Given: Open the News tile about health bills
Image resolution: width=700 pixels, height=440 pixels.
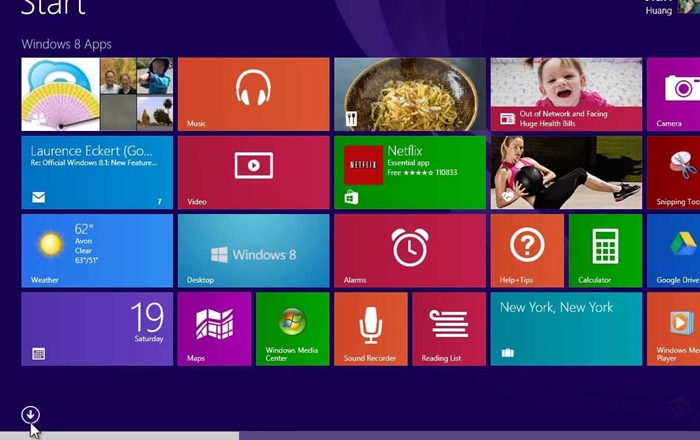Looking at the screenshot, I should click(566, 94).
